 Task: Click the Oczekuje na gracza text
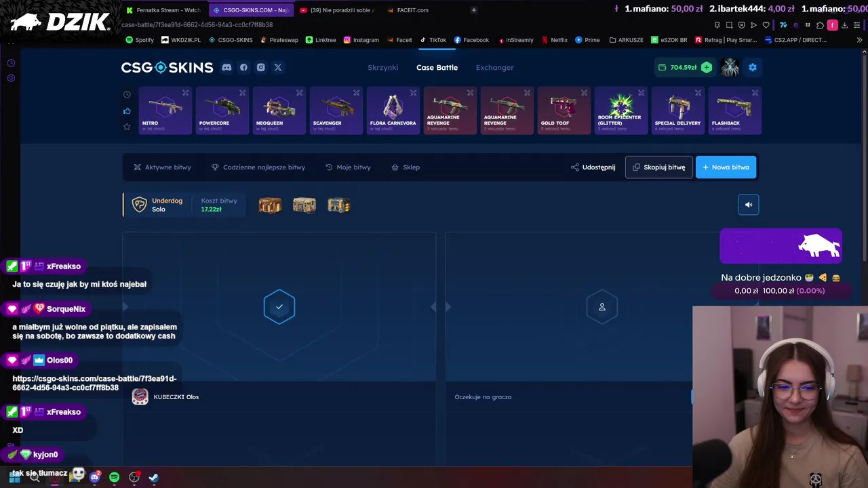click(x=483, y=396)
